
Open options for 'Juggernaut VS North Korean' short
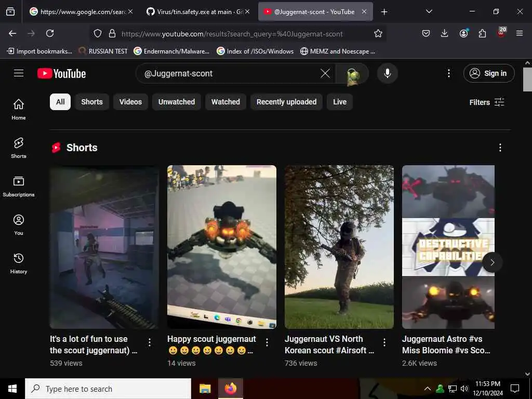tap(384, 342)
